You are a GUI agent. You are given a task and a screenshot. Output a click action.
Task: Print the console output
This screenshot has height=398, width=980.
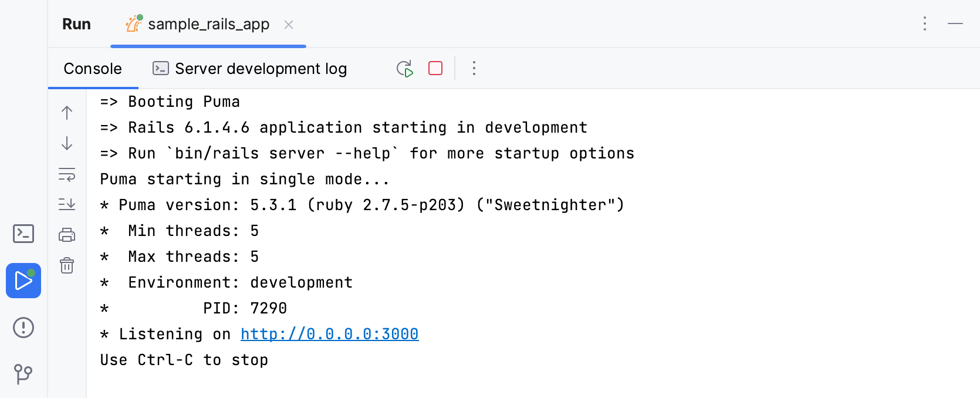coord(67,234)
